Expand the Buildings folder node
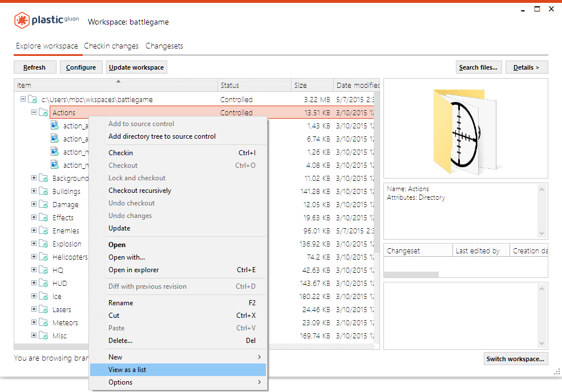The image size is (562, 392). pos(34,191)
